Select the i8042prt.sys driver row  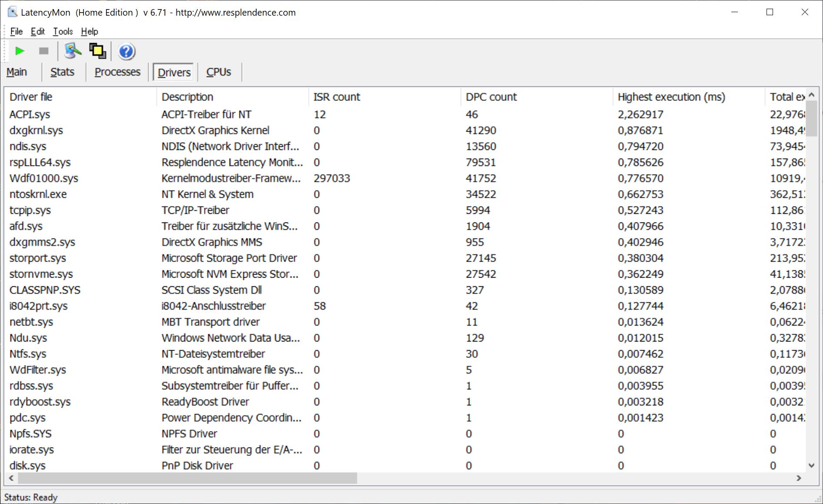click(405, 306)
